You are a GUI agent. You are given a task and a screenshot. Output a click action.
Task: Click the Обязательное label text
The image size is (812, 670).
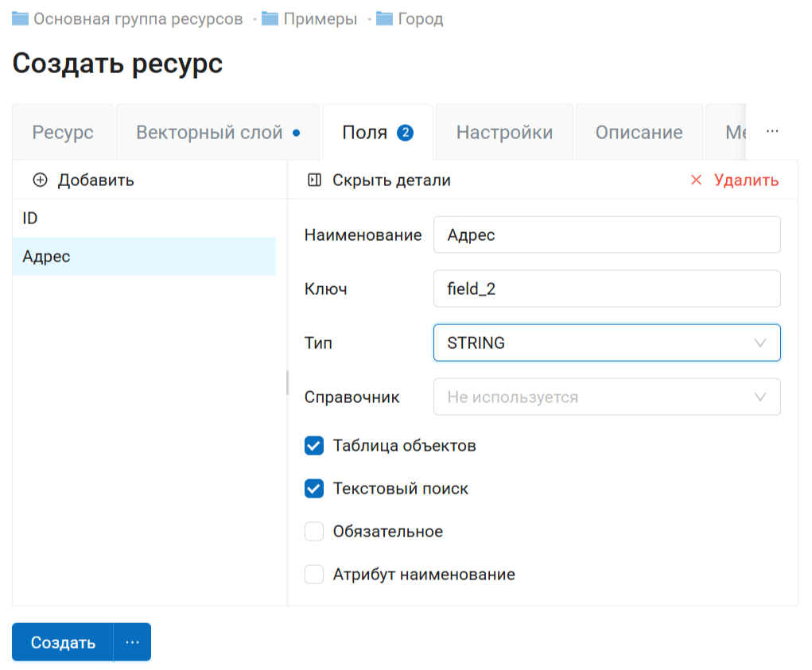tap(388, 532)
